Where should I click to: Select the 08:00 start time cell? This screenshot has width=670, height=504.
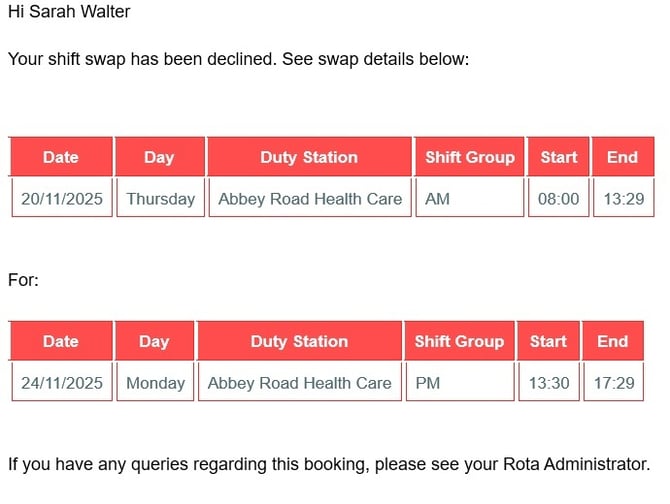click(x=558, y=198)
